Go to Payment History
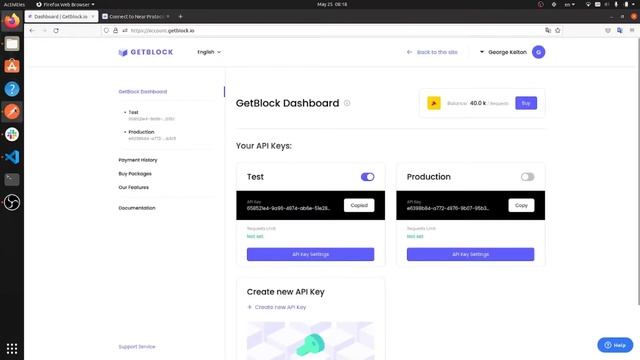 point(138,160)
